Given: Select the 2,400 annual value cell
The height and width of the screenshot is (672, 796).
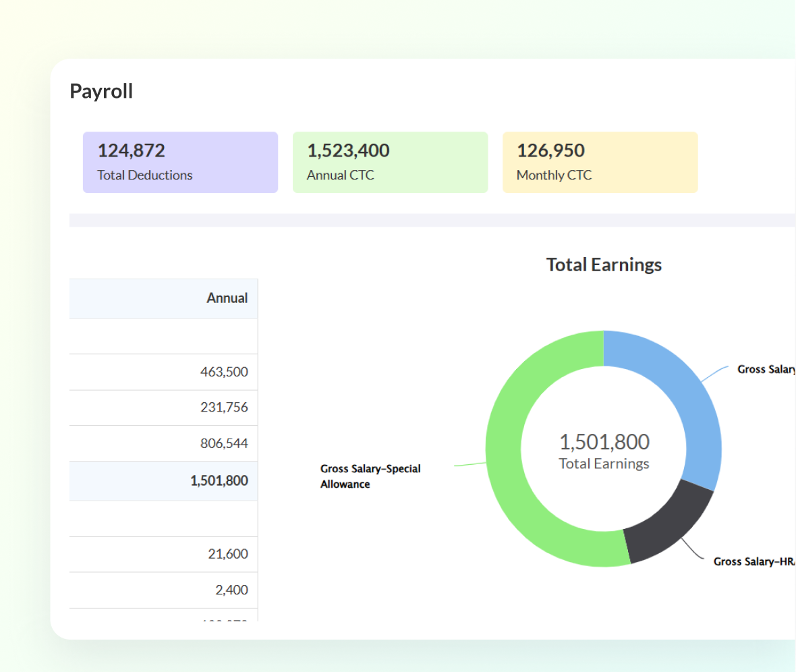Looking at the screenshot, I should (163, 590).
